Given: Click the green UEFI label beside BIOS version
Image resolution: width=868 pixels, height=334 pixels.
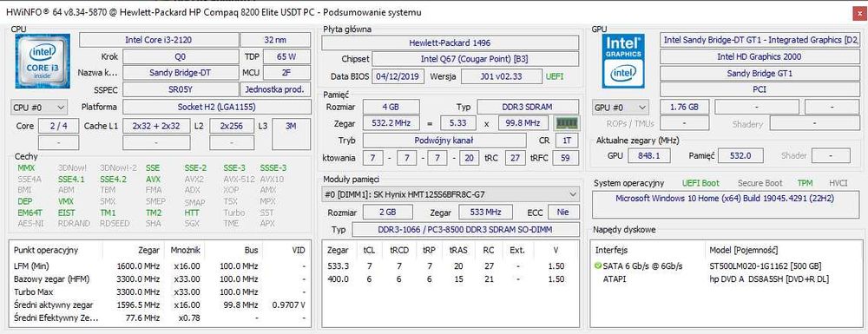Looking at the screenshot, I should [555, 76].
